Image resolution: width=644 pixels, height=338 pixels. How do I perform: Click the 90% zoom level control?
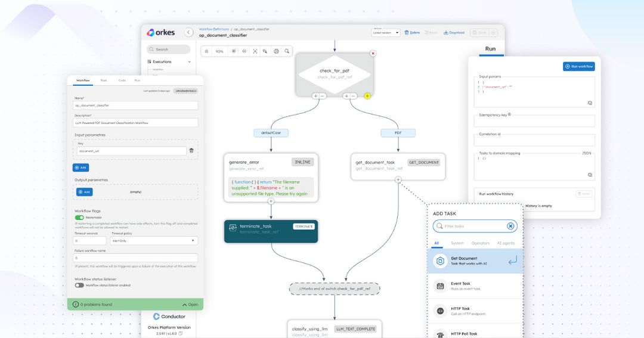219,51
